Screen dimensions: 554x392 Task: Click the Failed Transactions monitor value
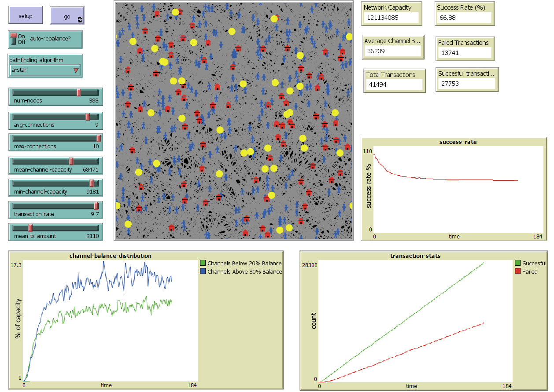click(x=464, y=52)
